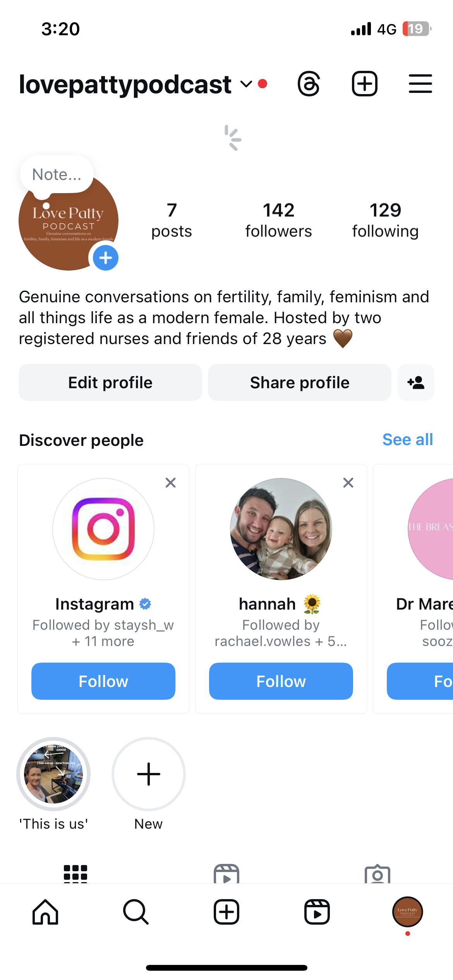Open the 142 followers list

coord(278,220)
